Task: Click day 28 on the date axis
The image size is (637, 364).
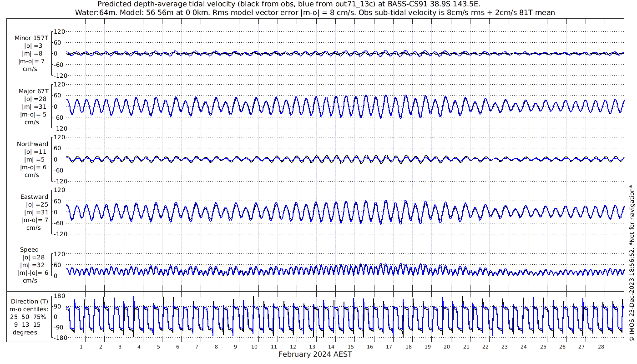Action: click(x=601, y=347)
